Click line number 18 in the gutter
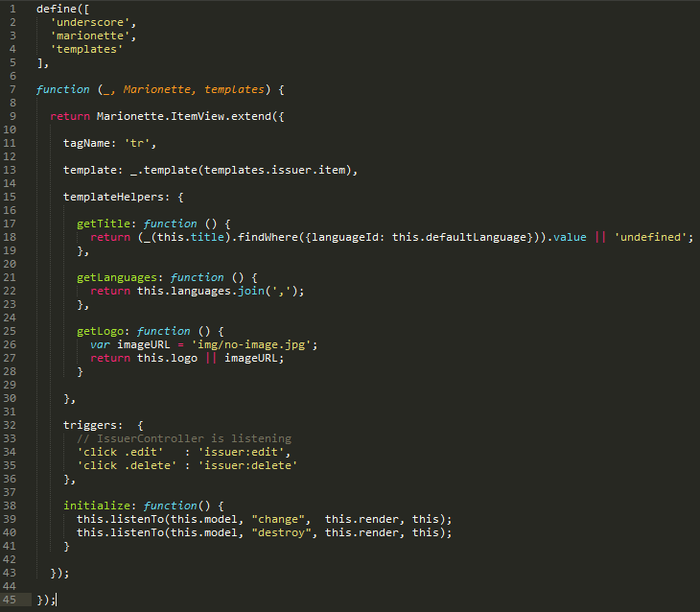Screen dimensions: 700x612 click(10, 237)
